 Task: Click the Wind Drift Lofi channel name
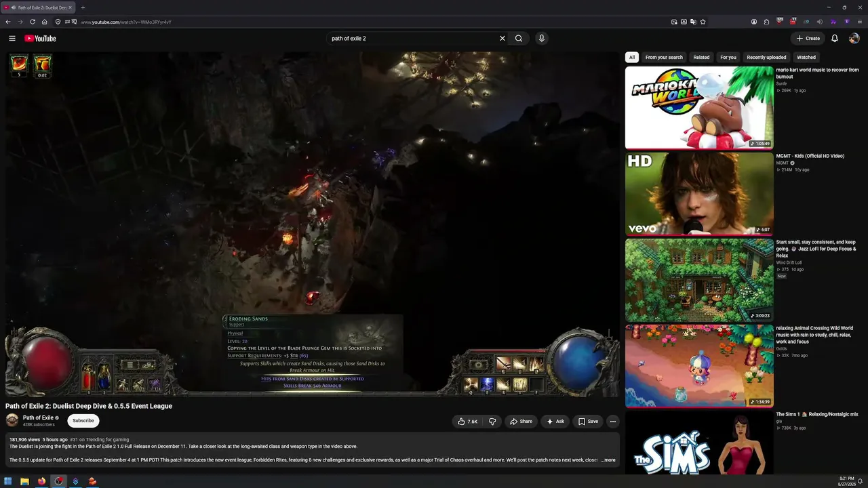click(790, 263)
